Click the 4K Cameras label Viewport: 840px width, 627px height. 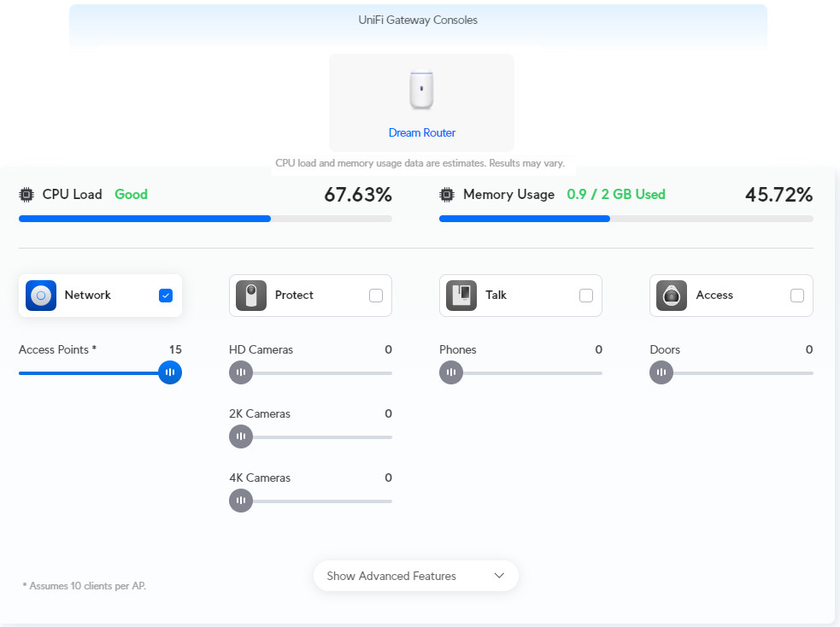[260, 478]
